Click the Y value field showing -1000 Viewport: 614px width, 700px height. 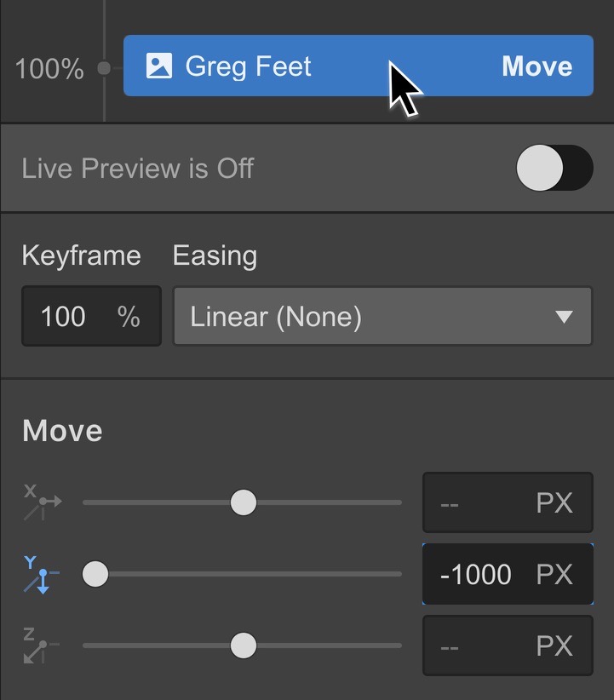pos(508,574)
